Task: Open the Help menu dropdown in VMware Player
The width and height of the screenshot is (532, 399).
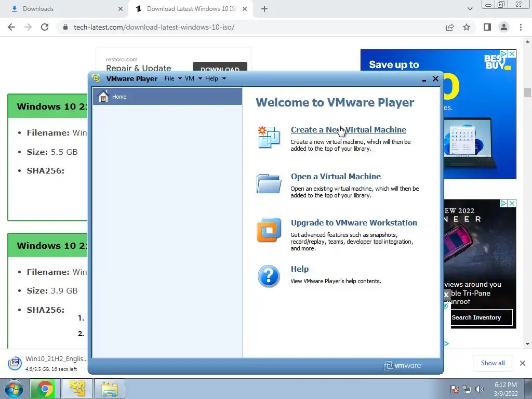Action: click(x=216, y=78)
